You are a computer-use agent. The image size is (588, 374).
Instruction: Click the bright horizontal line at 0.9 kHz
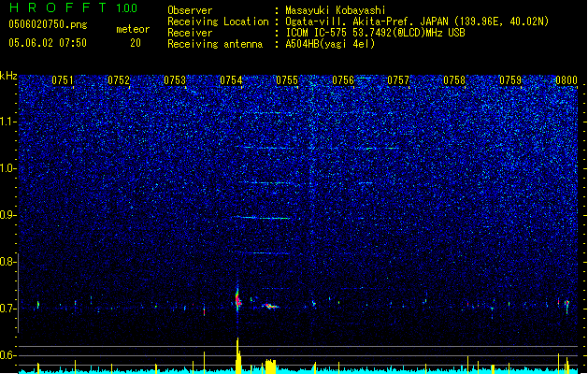(x=263, y=218)
